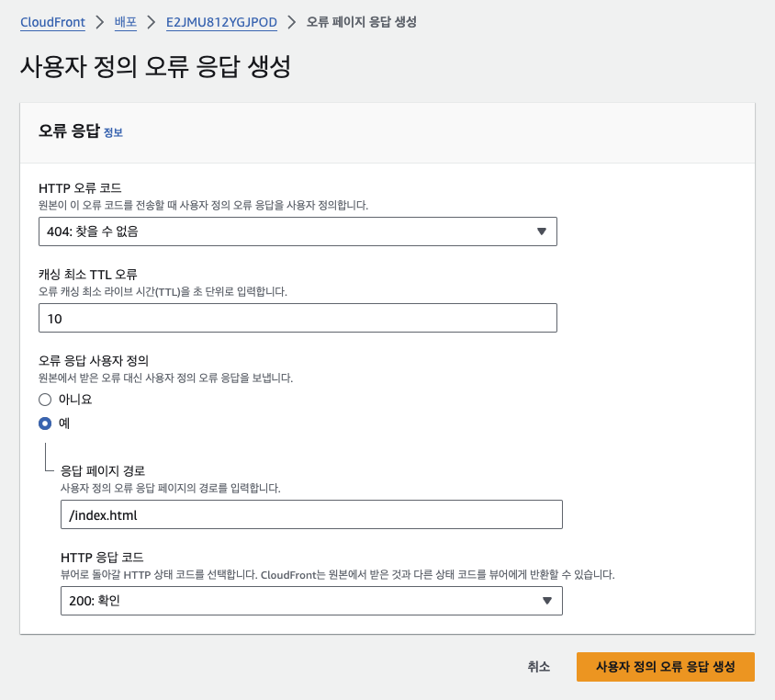
Task: Click the 오류 응답 section header
Action: pos(69,131)
